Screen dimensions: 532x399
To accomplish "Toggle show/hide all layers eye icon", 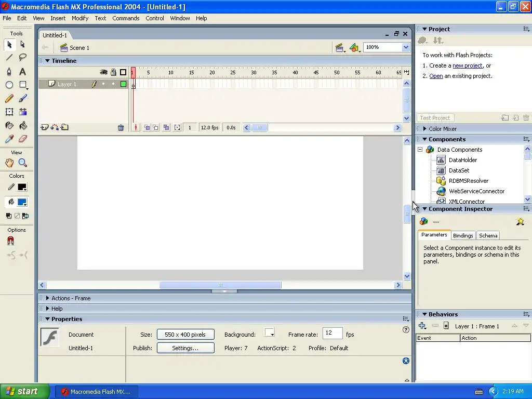I will click(x=103, y=72).
